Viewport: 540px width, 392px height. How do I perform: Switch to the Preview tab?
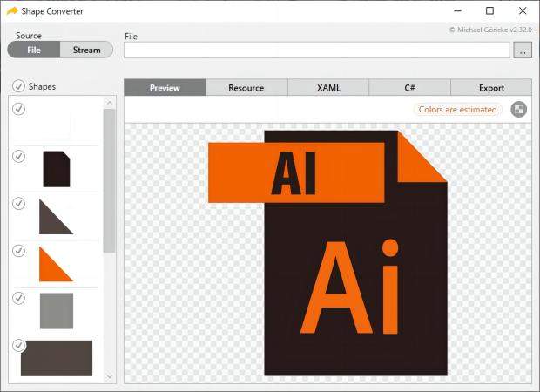[x=165, y=88]
